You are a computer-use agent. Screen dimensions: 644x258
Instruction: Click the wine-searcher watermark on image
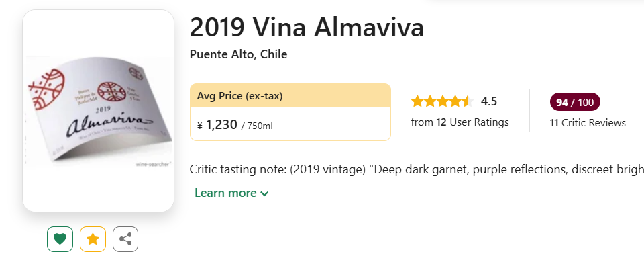(x=153, y=165)
